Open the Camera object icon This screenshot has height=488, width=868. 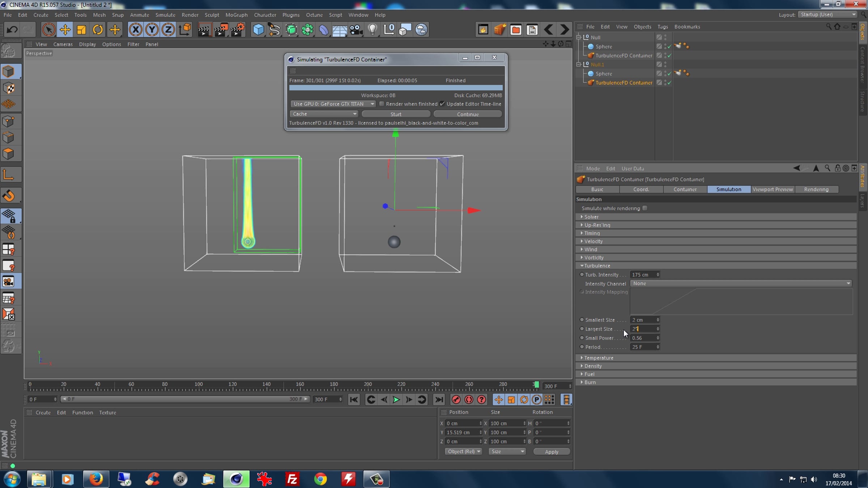click(356, 30)
